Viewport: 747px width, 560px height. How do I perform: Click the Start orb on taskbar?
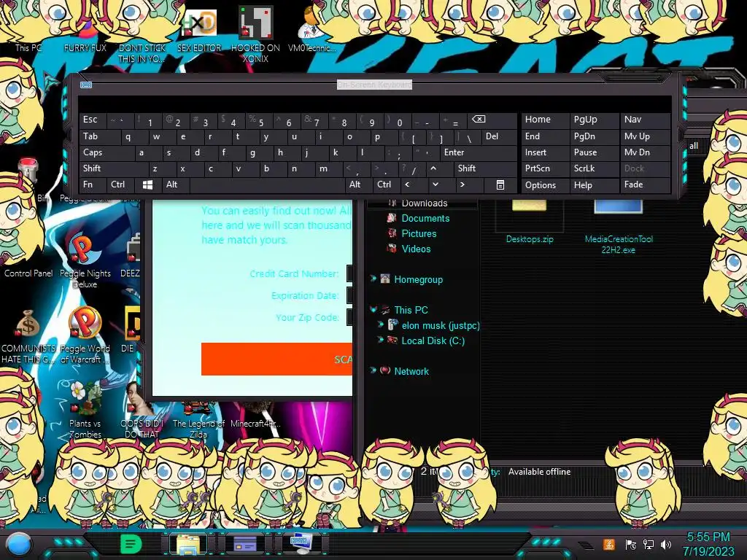point(19,544)
